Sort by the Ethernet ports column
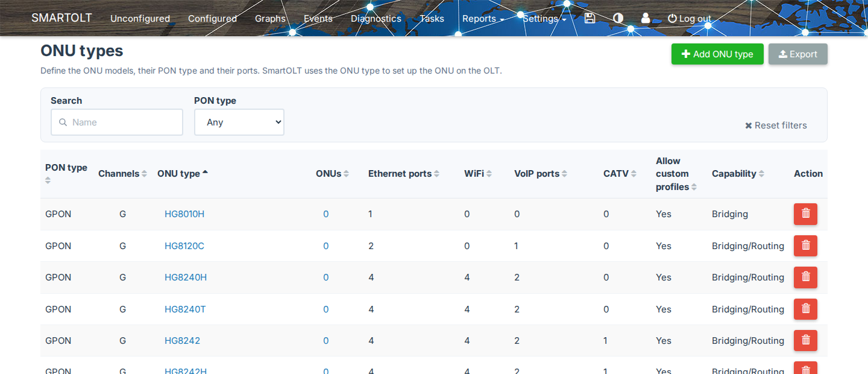 coord(404,174)
